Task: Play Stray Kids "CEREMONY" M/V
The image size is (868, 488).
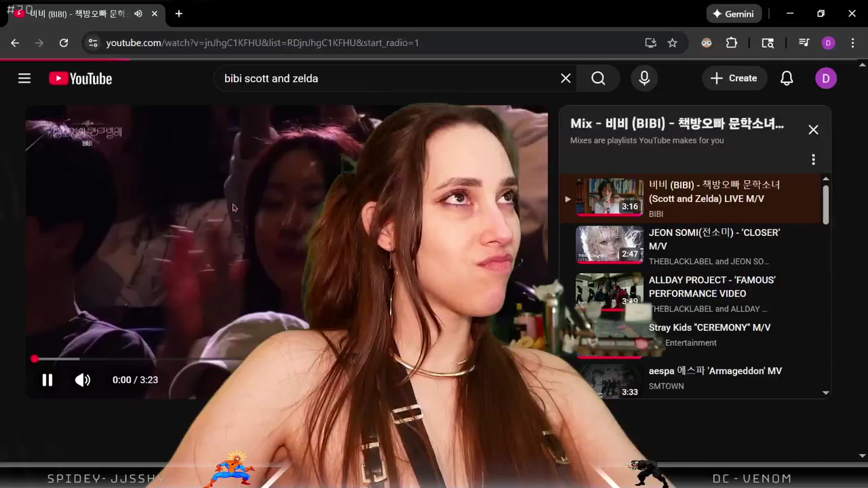Action: (x=709, y=328)
